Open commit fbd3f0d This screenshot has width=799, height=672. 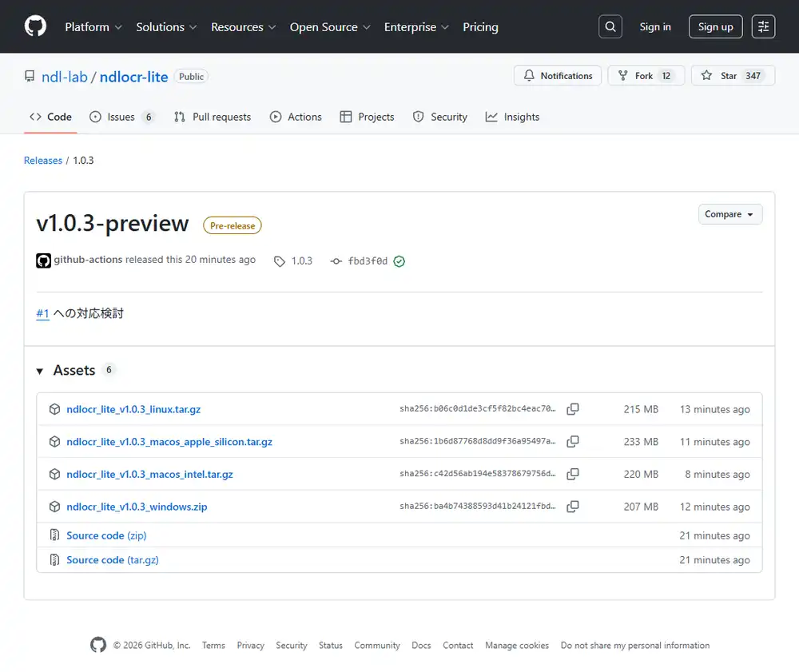368,261
